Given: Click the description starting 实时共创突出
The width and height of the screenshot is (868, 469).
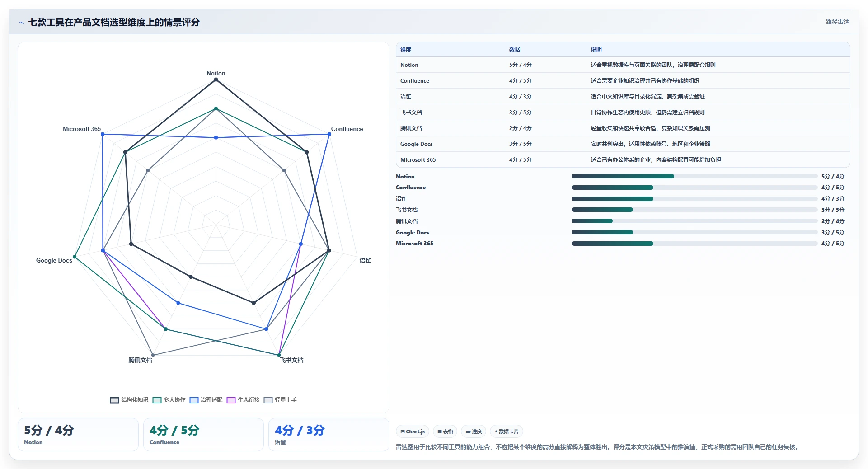Looking at the screenshot, I should click(651, 144).
